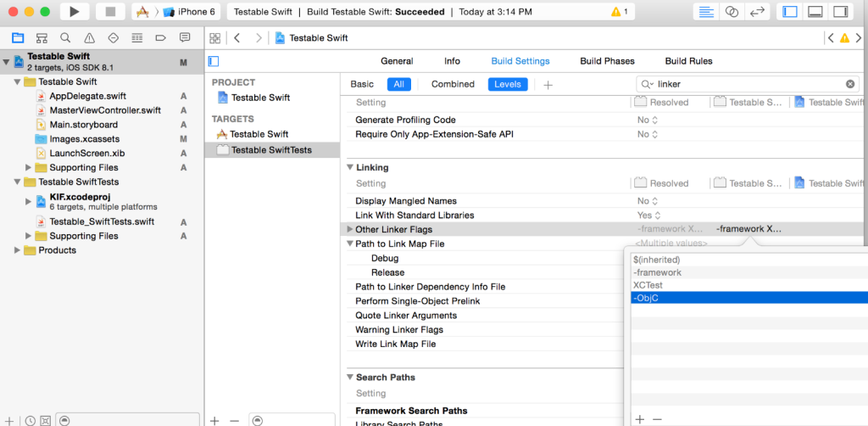Hide the project and targets list sidebar
The width and height of the screenshot is (868, 426).
tap(214, 61)
